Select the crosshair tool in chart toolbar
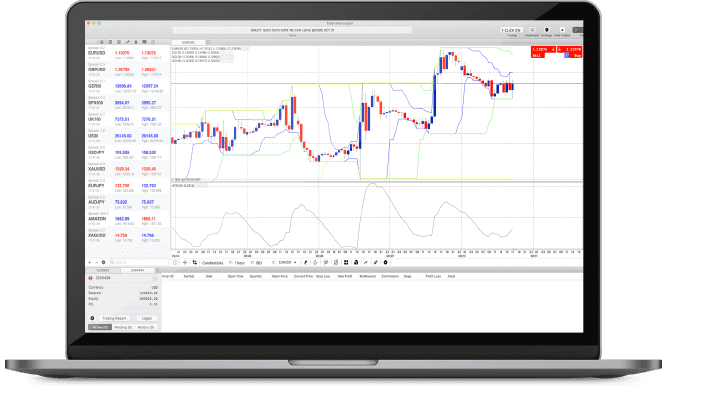 pyautogui.click(x=185, y=263)
